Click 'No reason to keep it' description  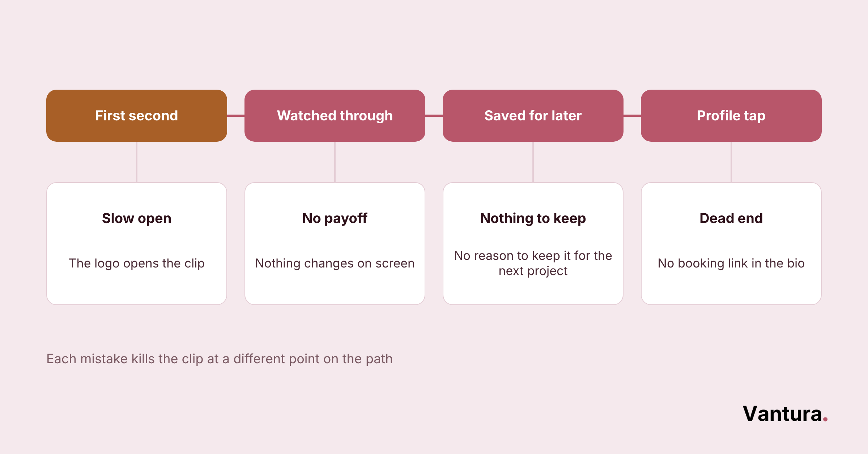coord(533,263)
